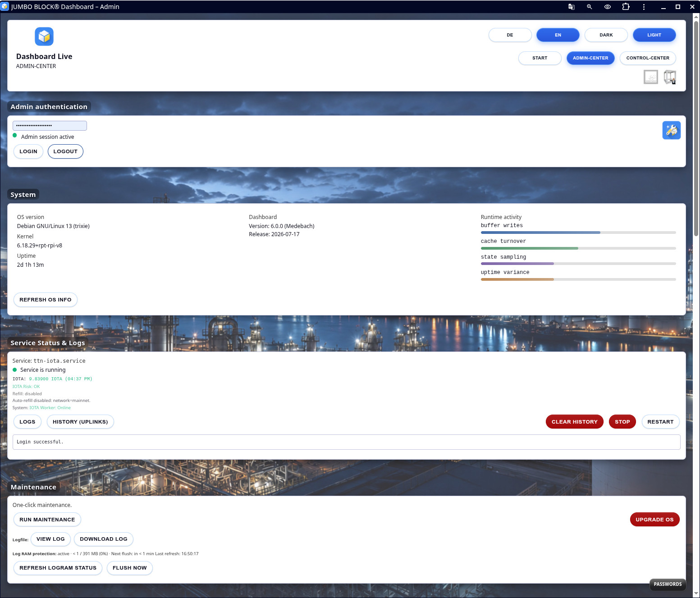This screenshot has height=598, width=700.
Task: Click the translate page icon in title bar
Action: click(571, 7)
